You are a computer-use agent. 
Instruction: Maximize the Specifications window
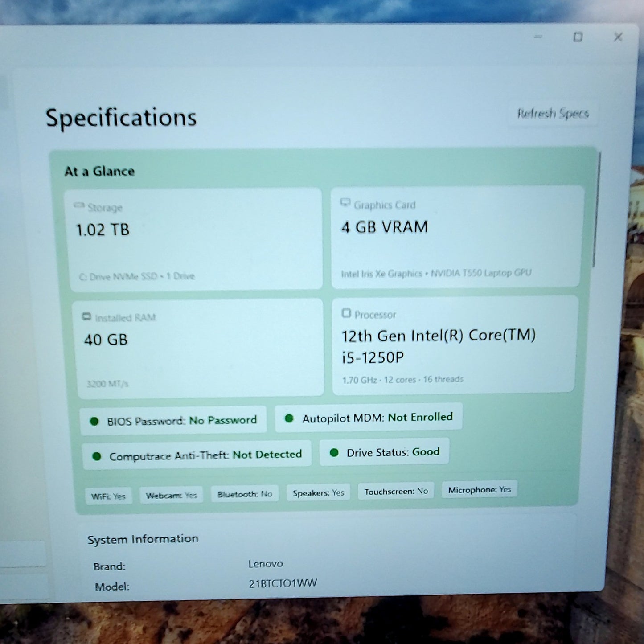click(578, 37)
